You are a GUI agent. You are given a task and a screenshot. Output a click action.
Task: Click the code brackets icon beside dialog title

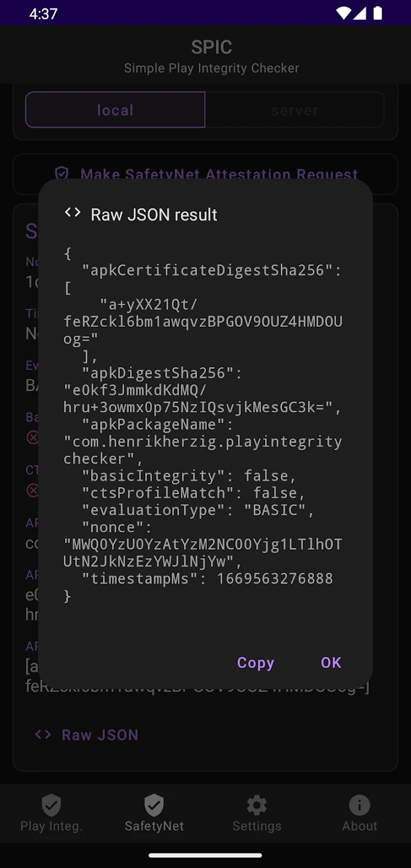(73, 213)
